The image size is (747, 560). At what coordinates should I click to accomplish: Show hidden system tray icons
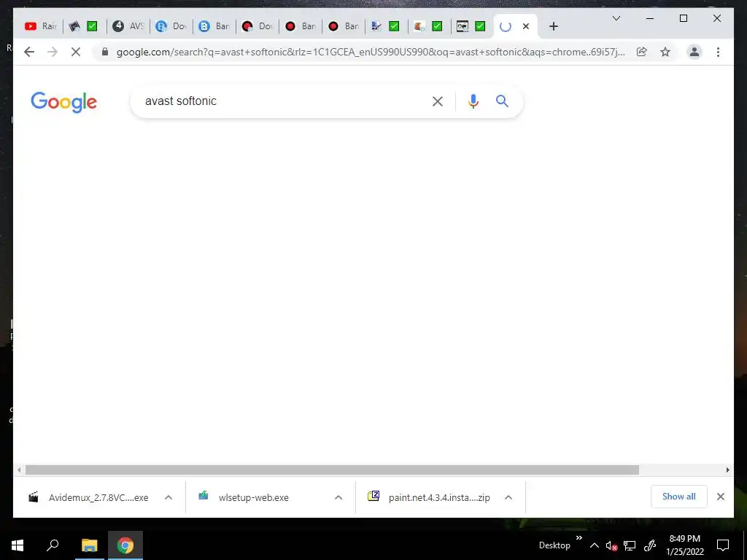coord(594,545)
